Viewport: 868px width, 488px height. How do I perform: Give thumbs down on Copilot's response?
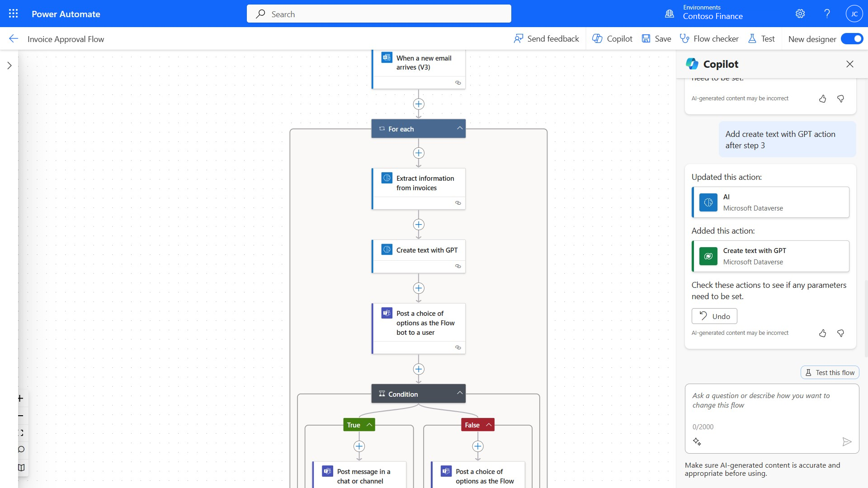click(840, 333)
